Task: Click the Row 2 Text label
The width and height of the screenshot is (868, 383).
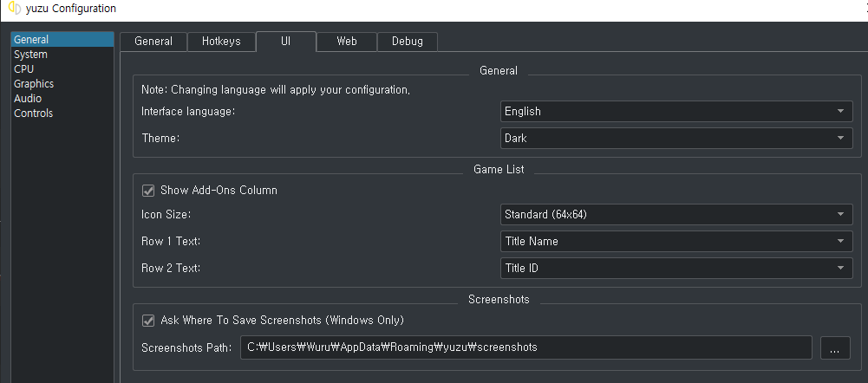Action: [x=171, y=268]
